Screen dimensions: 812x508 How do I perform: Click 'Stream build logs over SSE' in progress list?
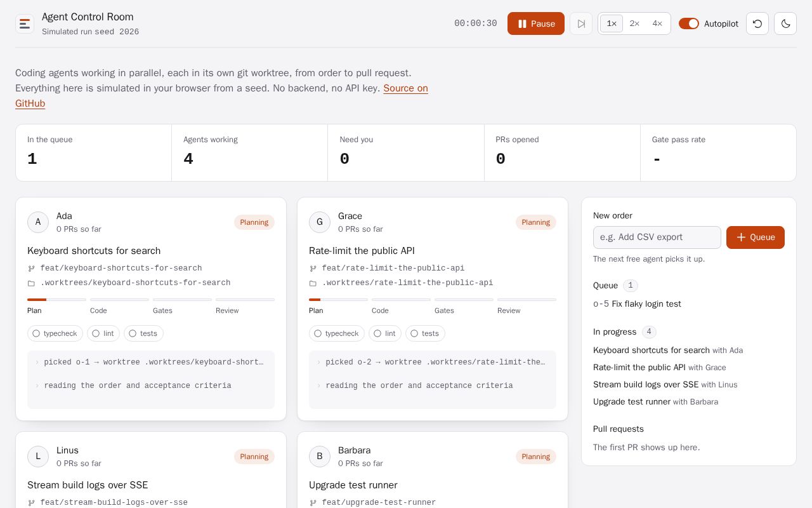(x=646, y=385)
